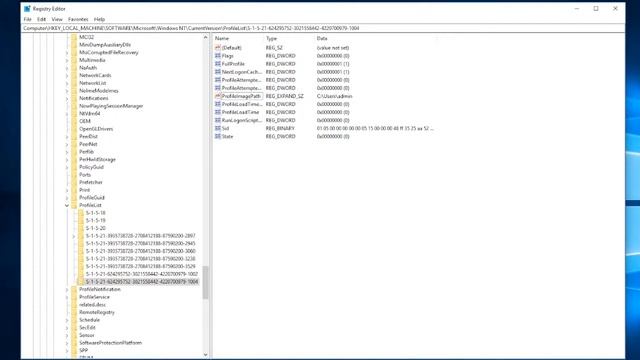
Task: Select the PerHwIdStorage key
Action: [97, 160]
